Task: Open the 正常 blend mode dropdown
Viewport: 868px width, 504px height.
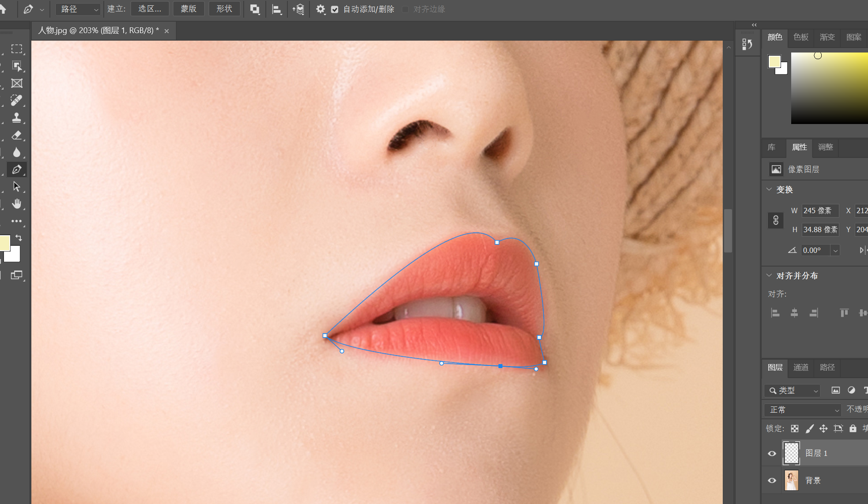Action: 802,410
